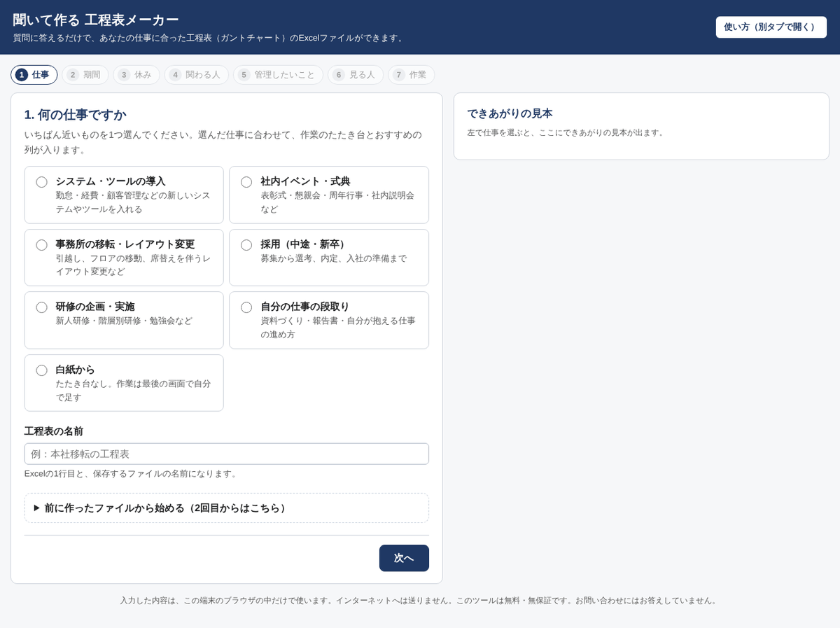Switch to step 5 管理したいこと tab
This screenshot has height=628, width=840.
(x=278, y=75)
